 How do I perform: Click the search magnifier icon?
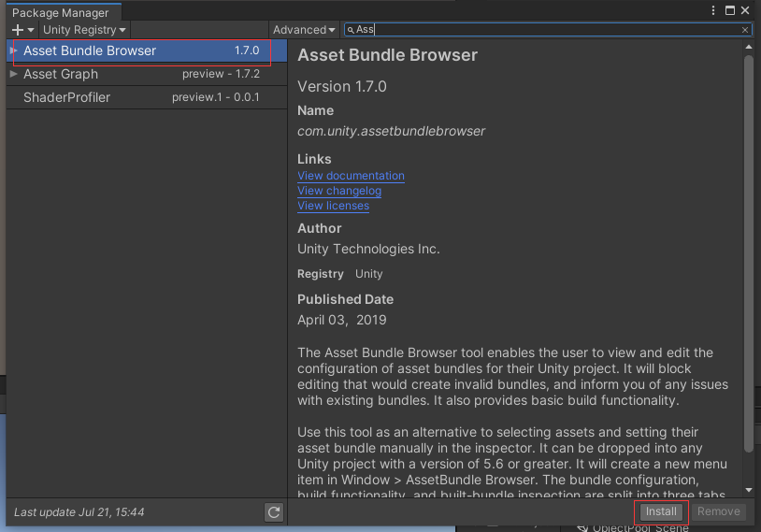coord(351,30)
